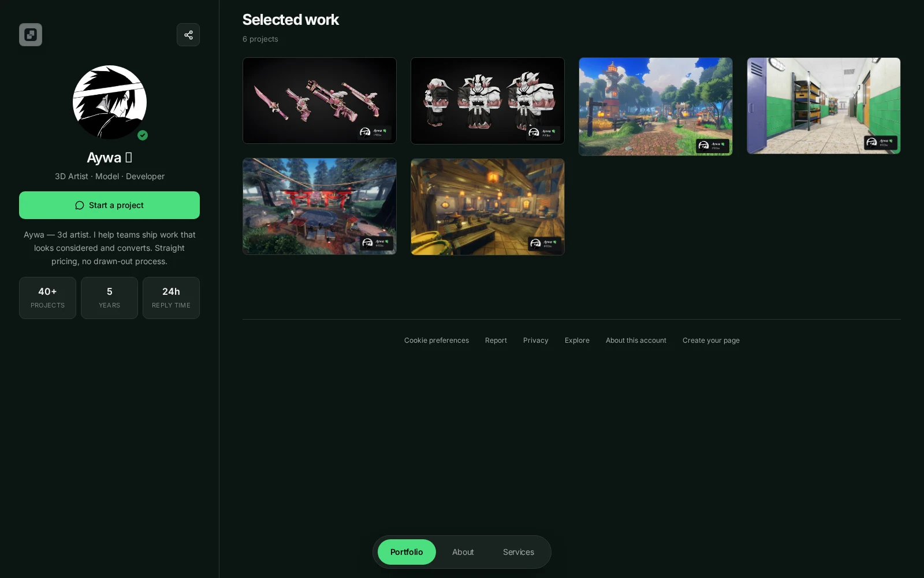Switch to the Services tab
Screen dimensions: 924x578
(519, 552)
